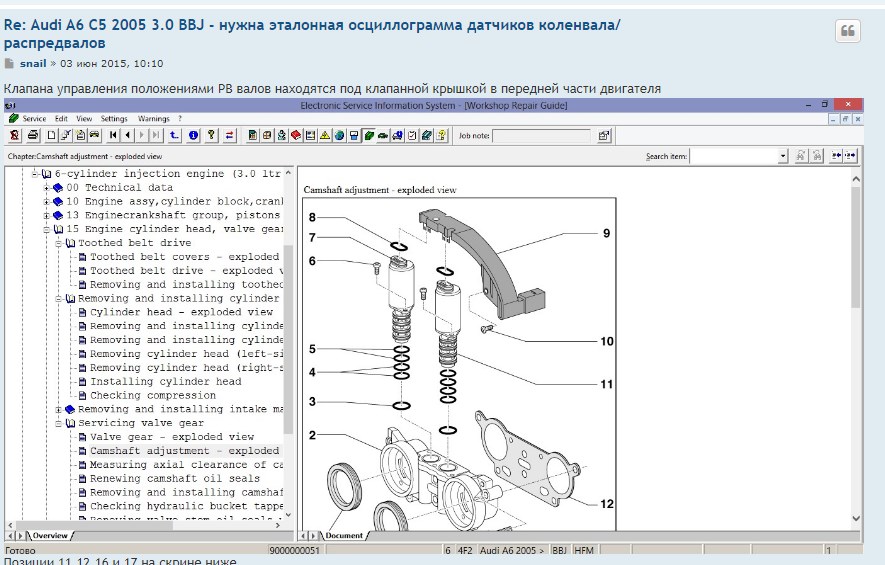This screenshot has width=885, height=565.
Task: Select 'Installing cylinder head' tree item
Action: [x=165, y=382]
